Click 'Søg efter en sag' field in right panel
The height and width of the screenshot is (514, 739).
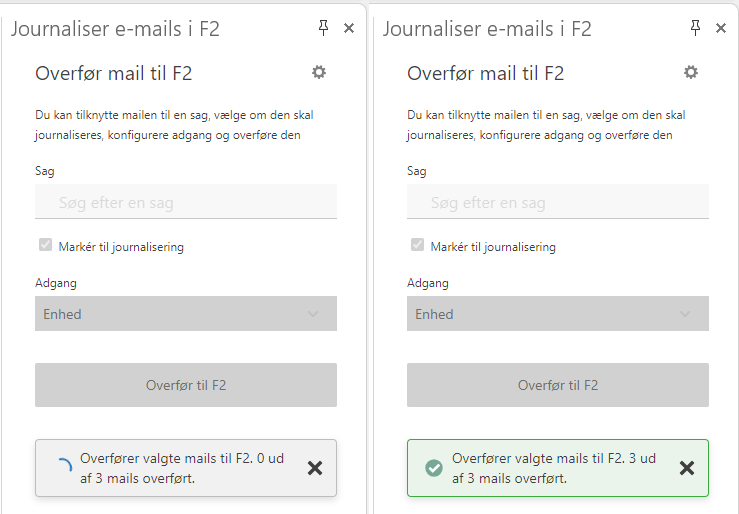[557, 203]
